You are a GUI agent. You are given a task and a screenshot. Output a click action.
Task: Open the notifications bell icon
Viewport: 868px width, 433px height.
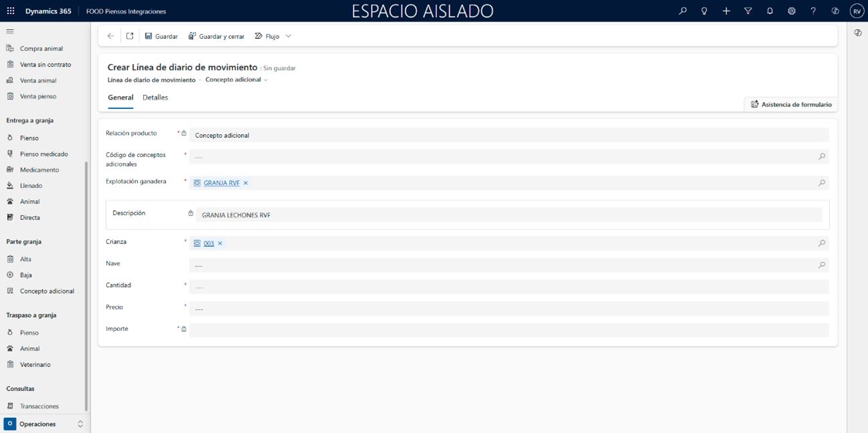(x=770, y=11)
